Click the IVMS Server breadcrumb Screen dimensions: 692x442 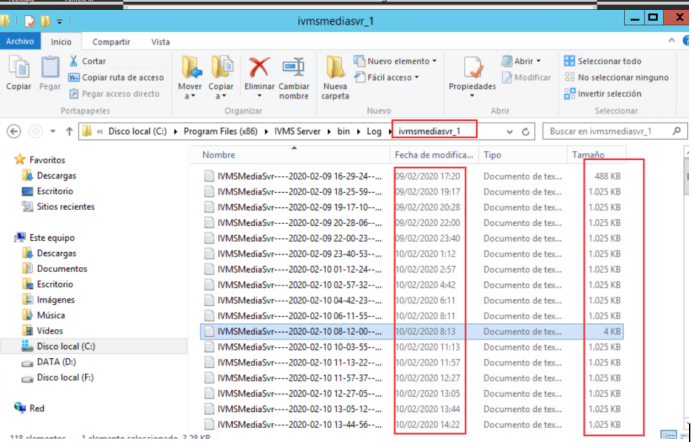point(297,131)
